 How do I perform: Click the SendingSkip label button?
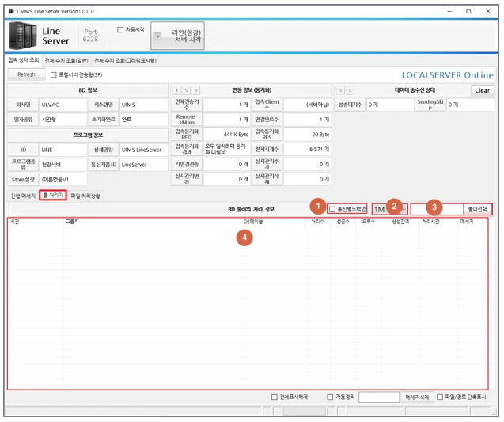pyautogui.click(x=430, y=105)
